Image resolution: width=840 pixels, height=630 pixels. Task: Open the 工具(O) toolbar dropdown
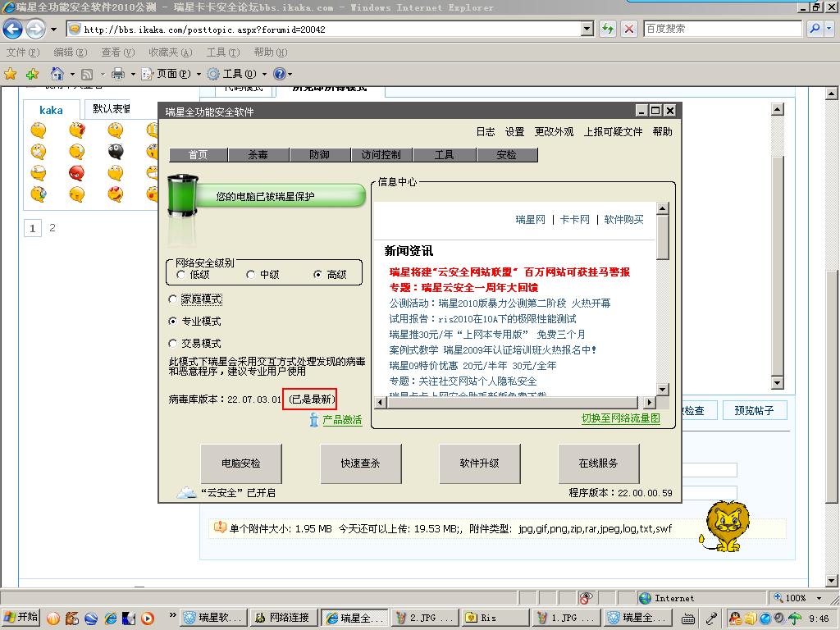[237, 74]
